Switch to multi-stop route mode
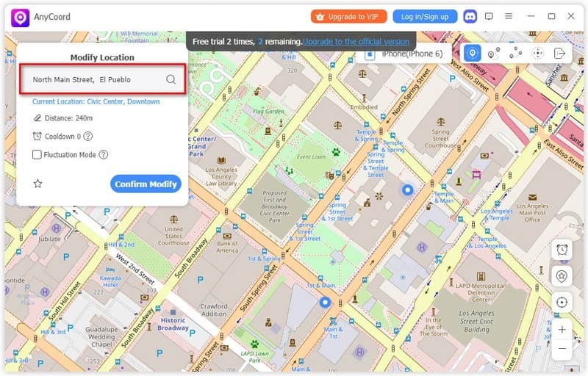The image size is (588, 376). click(x=515, y=53)
